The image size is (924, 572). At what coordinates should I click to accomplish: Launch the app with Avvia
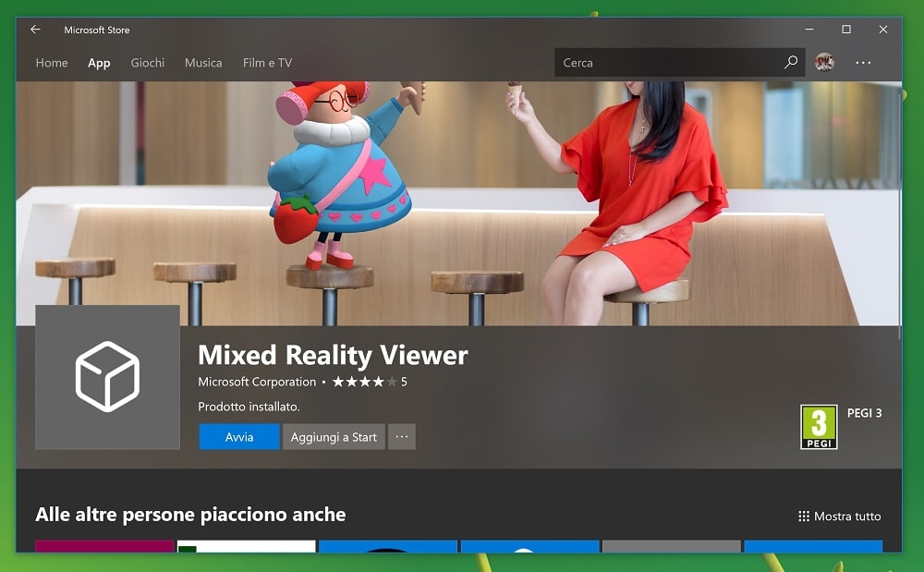click(x=239, y=436)
